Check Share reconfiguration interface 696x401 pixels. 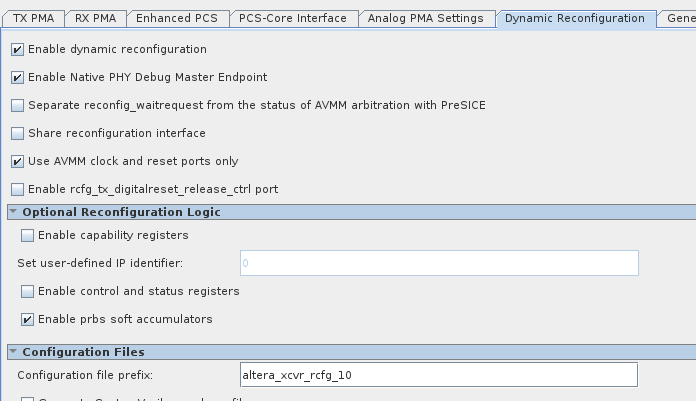tap(18, 133)
